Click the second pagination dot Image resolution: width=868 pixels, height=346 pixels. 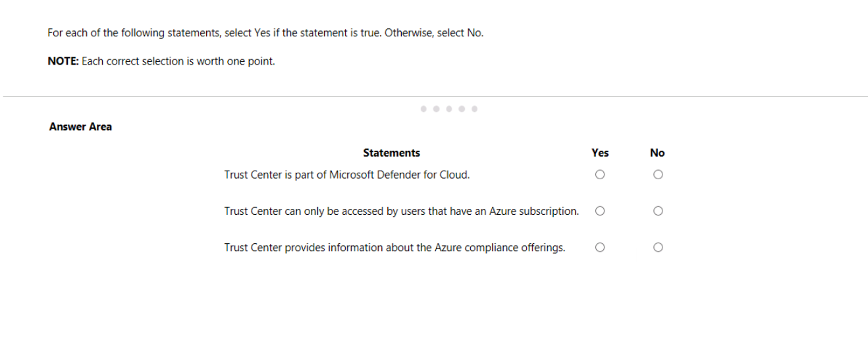[x=435, y=108]
